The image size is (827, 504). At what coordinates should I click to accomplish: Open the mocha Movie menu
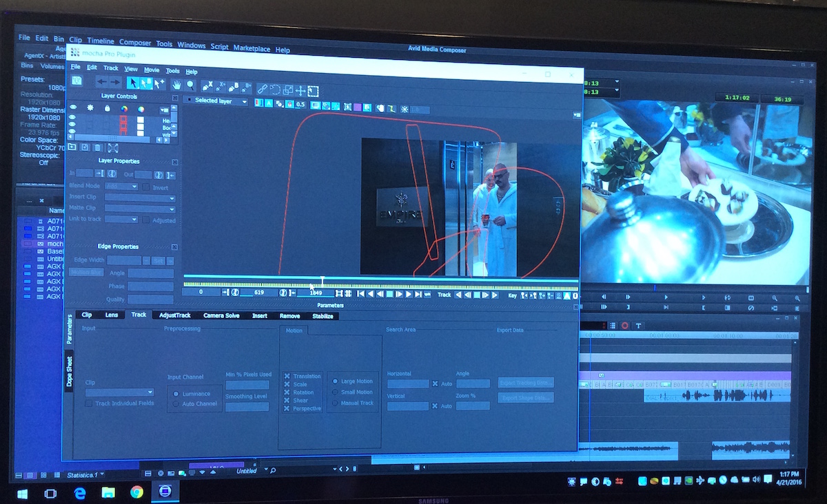point(152,70)
